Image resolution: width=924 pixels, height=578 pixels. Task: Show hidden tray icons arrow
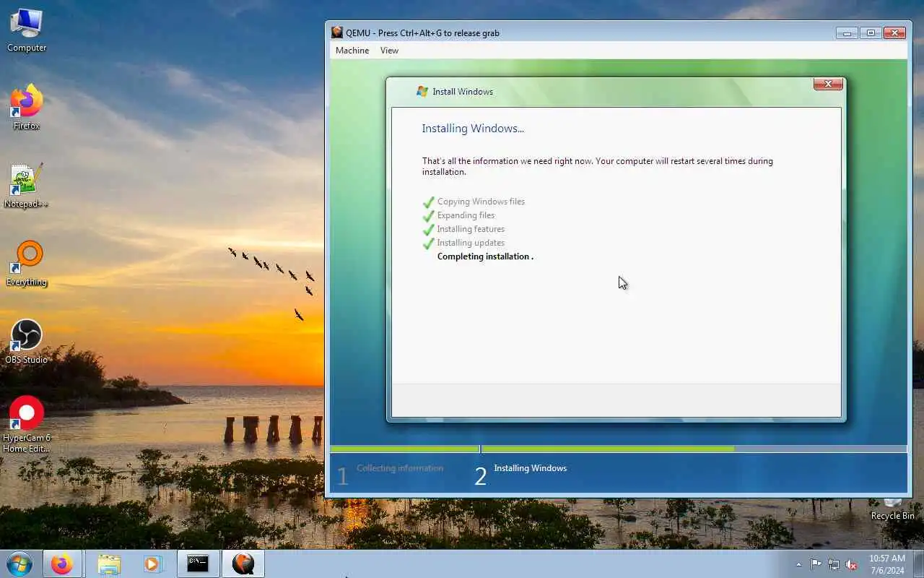[x=798, y=564]
